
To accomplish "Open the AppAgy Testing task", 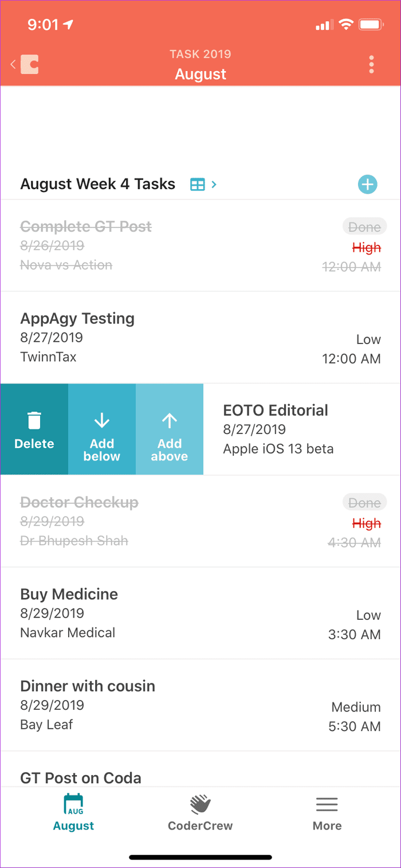I will click(x=200, y=338).
